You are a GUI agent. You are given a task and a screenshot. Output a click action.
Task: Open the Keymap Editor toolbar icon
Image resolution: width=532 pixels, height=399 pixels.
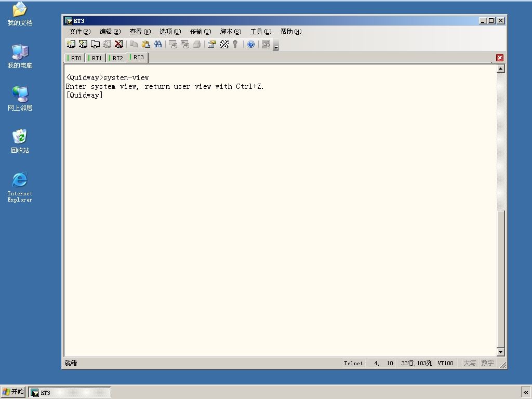[224, 44]
